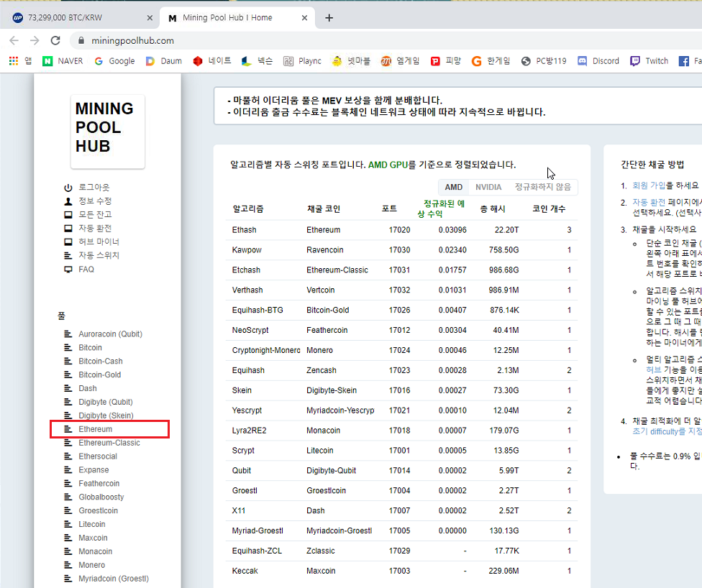Open the 넷마블 bookmark
The image size is (702, 588).
point(351,61)
